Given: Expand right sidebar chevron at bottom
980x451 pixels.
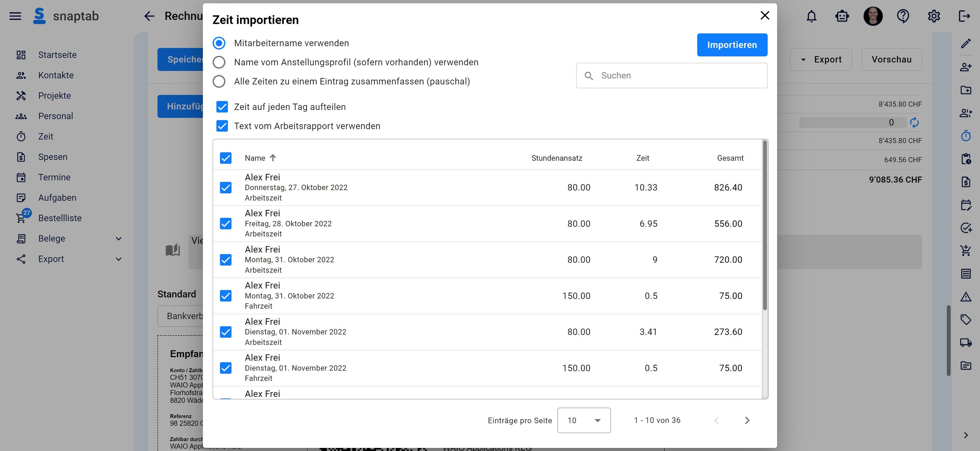Looking at the screenshot, I should (966, 435).
